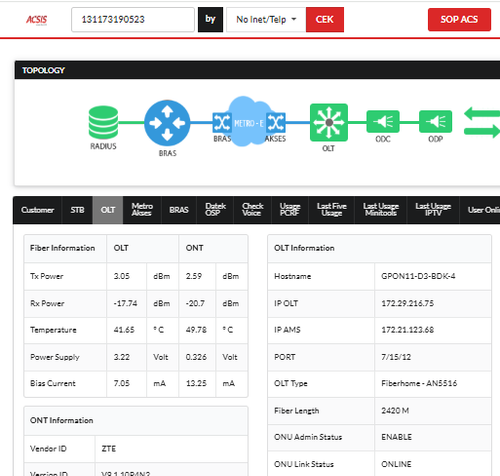Open the No Inet/Telp dropdown
Image resolution: width=500 pixels, height=476 pixels.
click(x=266, y=20)
